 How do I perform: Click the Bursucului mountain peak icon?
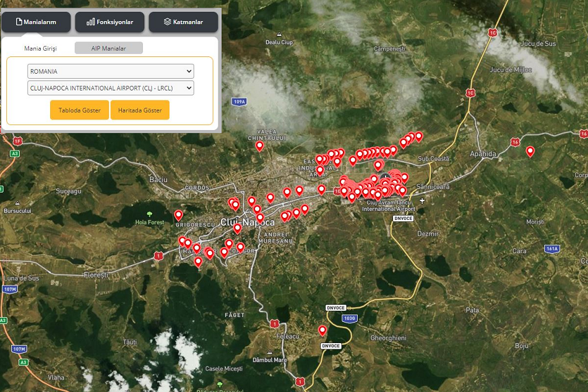[17, 203]
